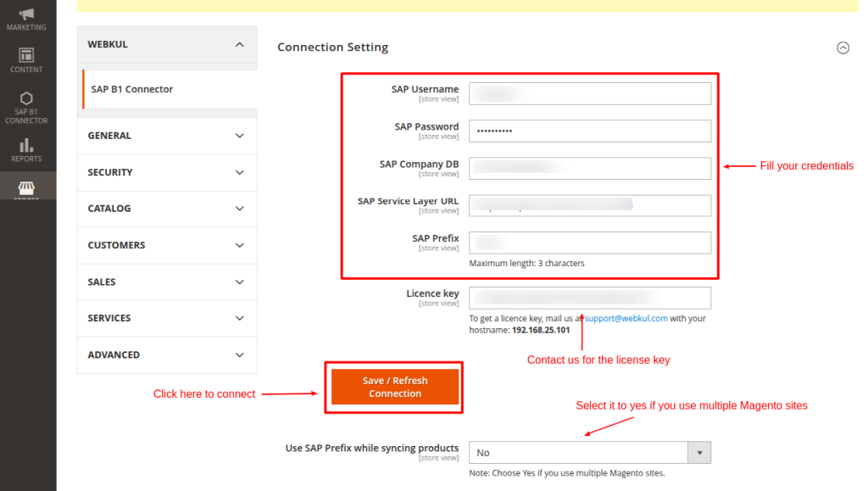Viewport: 868px width, 491px height.
Task: Select SAP B1 Connector tab item
Action: (132, 89)
